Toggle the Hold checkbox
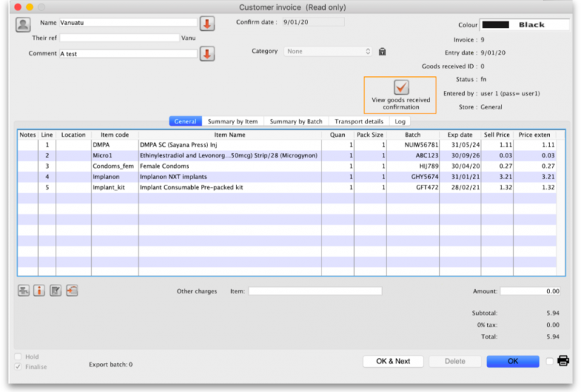This screenshot has width=581, height=392. tap(18, 357)
